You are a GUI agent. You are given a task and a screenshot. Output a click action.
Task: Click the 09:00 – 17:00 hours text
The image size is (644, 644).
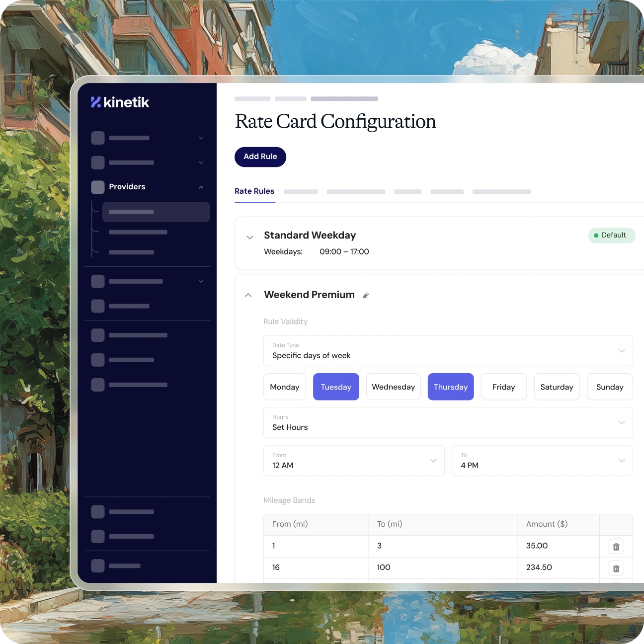[344, 252]
